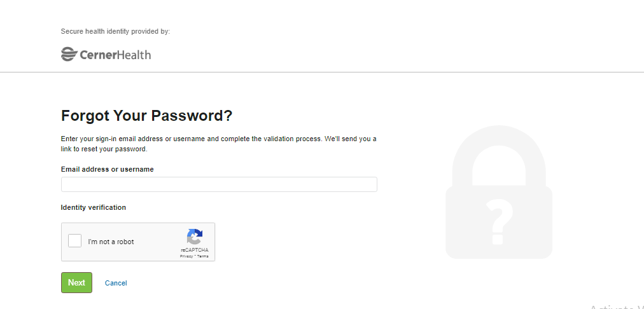The height and width of the screenshot is (309, 644).
Task: Check the I'm not a robot box
Action: click(x=74, y=240)
